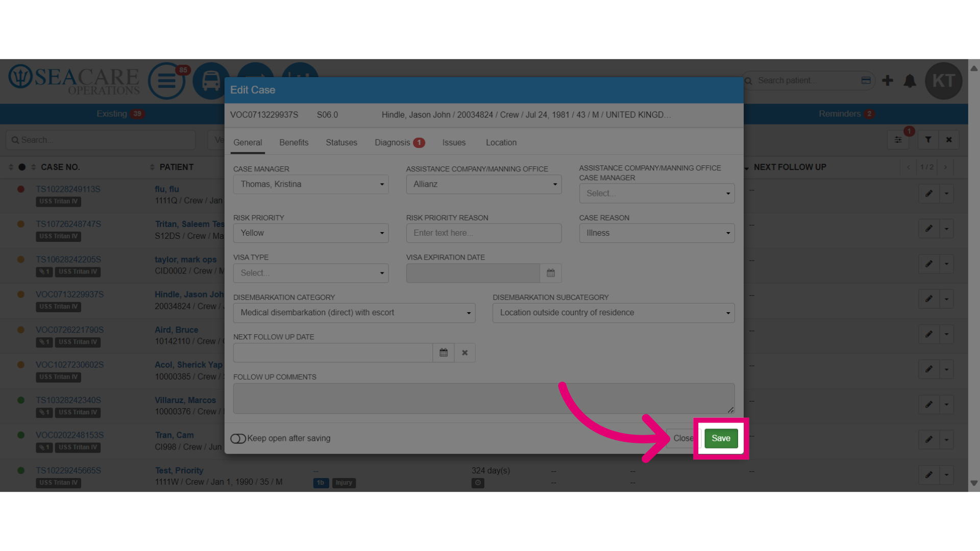Image resolution: width=980 pixels, height=551 pixels.
Task: Switch to the Issues tab
Action: click(x=454, y=143)
